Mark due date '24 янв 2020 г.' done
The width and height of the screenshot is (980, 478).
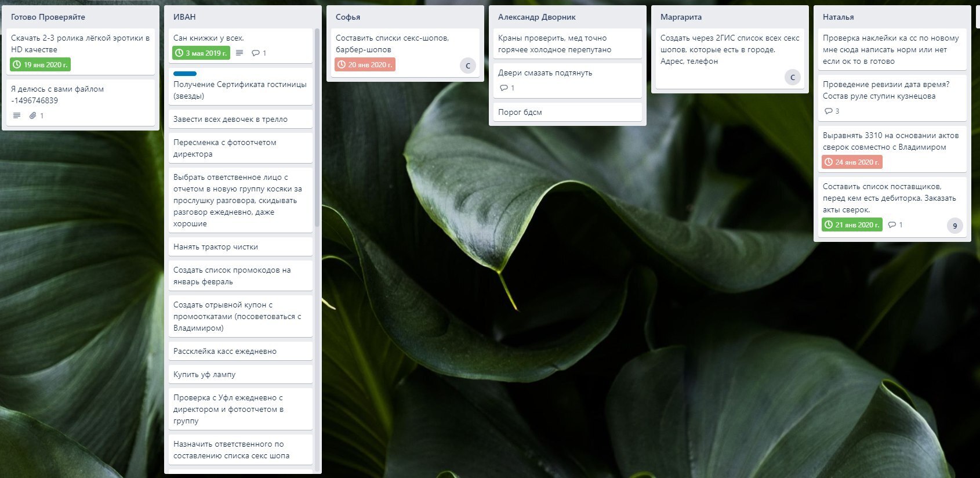pos(852,162)
